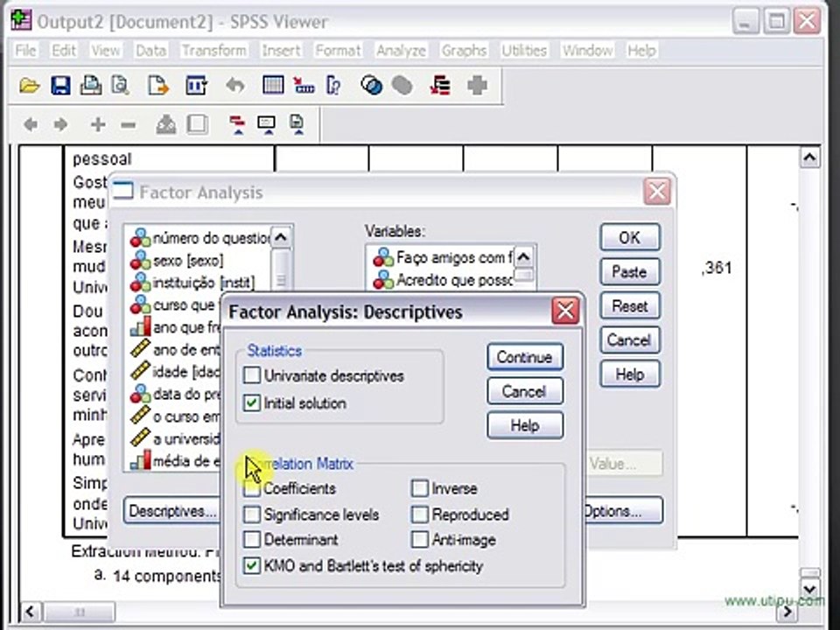
Task: Select the closed book Hide icon
Action: (x=197, y=124)
